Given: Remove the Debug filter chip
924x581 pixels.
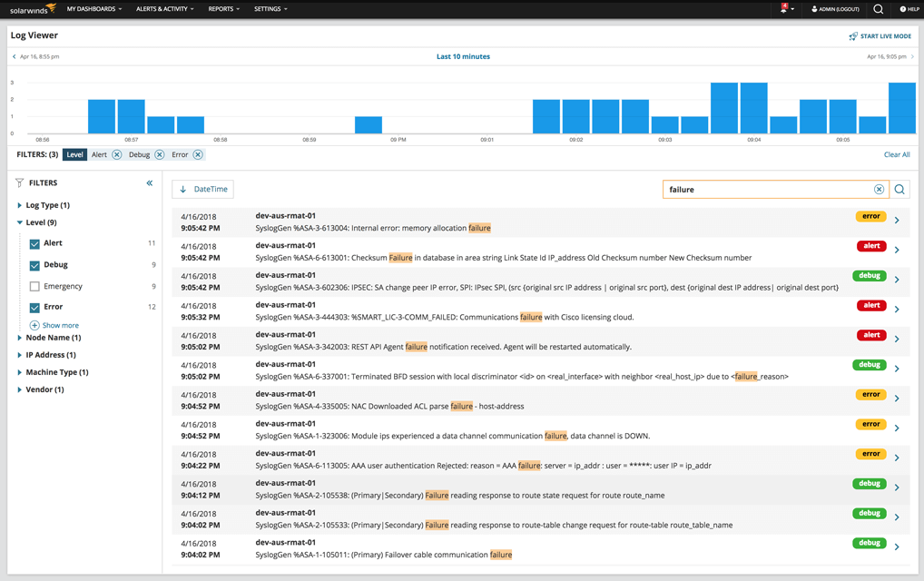Looking at the screenshot, I should coord(159,154).
